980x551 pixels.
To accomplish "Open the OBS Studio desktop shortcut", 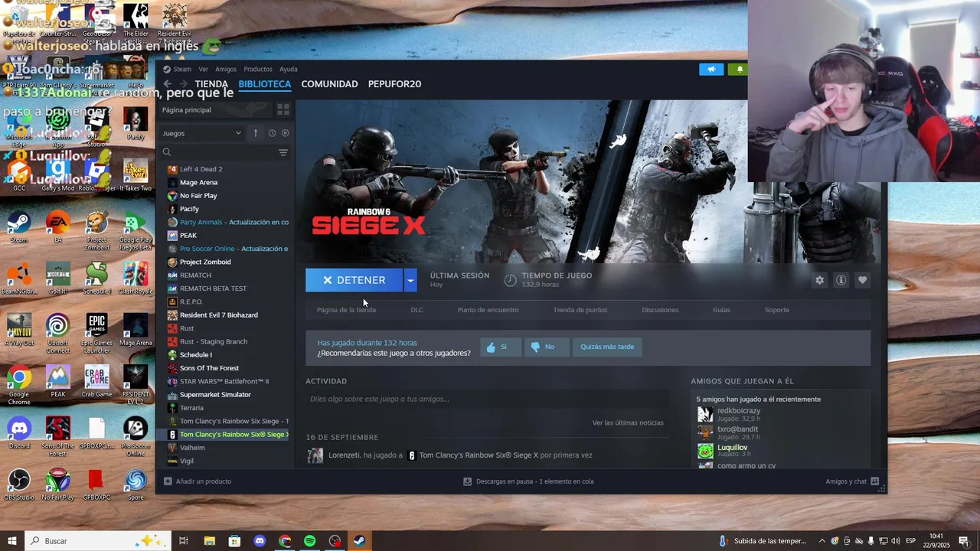I will 19,484.
